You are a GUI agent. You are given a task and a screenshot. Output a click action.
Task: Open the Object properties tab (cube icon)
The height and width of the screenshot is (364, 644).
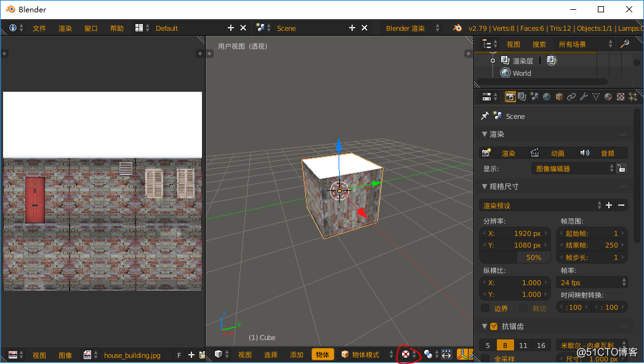click(x=559, y=97)
